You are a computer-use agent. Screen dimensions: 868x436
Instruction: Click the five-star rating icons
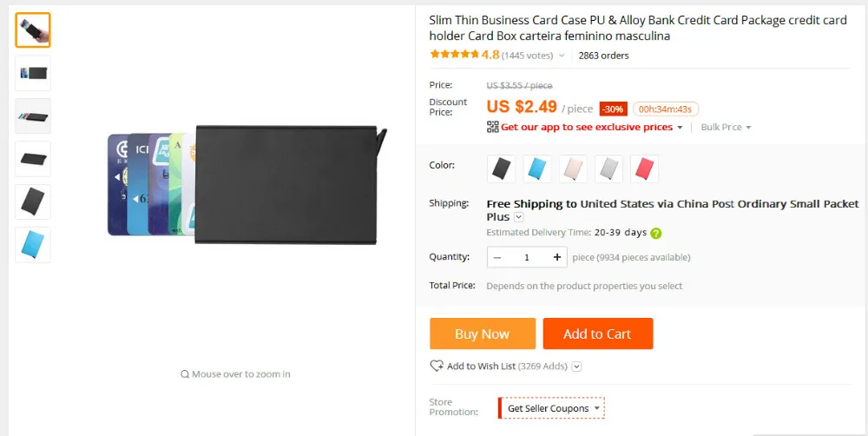(x=454, y=55)
